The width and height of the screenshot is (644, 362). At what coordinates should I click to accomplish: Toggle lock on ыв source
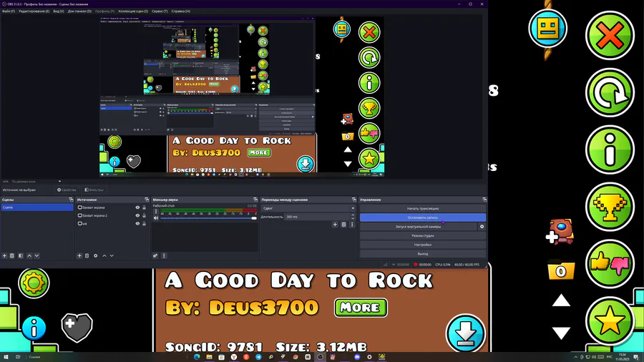tap(144, 224)
